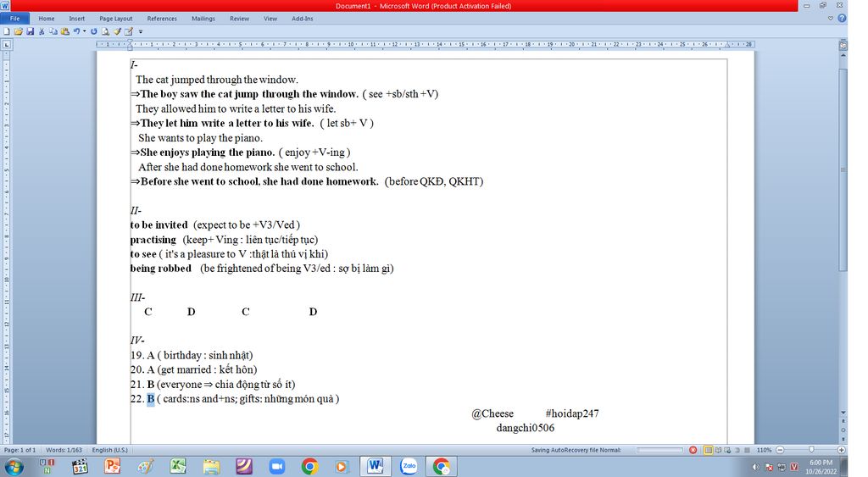Open a file with the folder icon
The image size is (868, 477).
[19, 31]
